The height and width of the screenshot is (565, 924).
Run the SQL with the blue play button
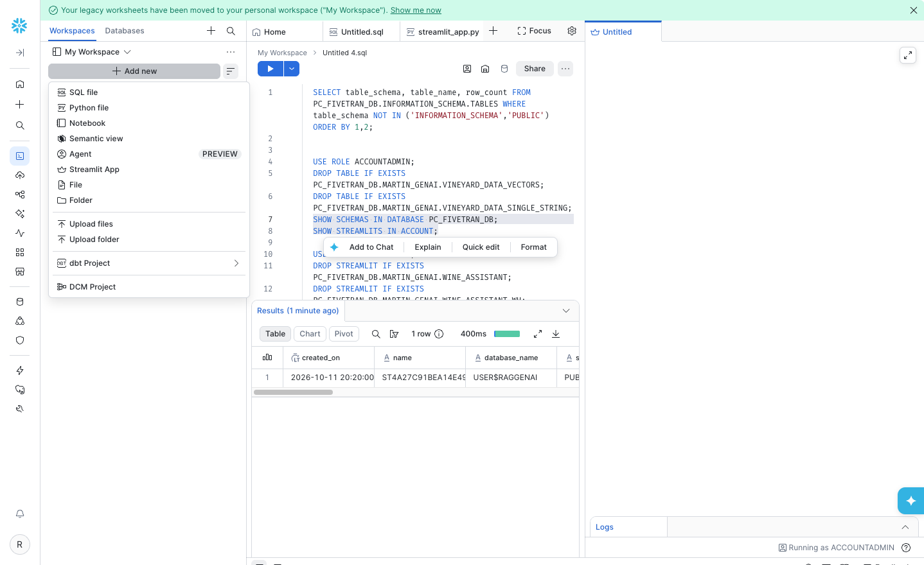[271, 69]
